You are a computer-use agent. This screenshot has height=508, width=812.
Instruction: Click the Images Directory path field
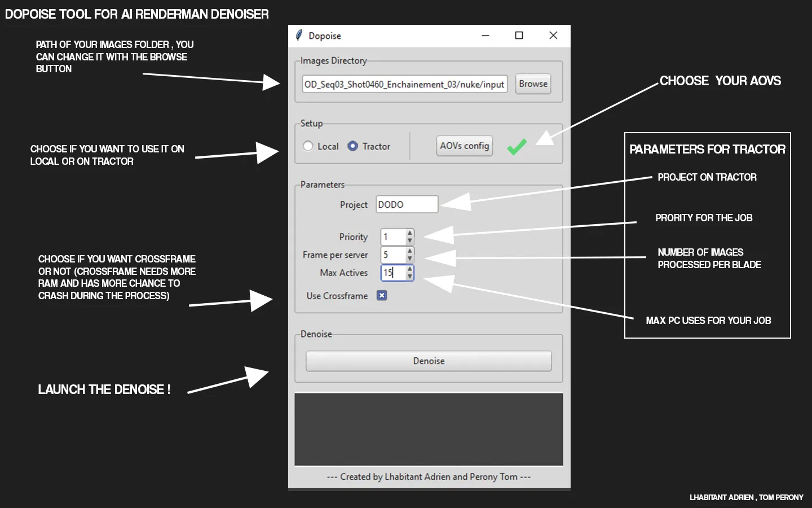404,84
